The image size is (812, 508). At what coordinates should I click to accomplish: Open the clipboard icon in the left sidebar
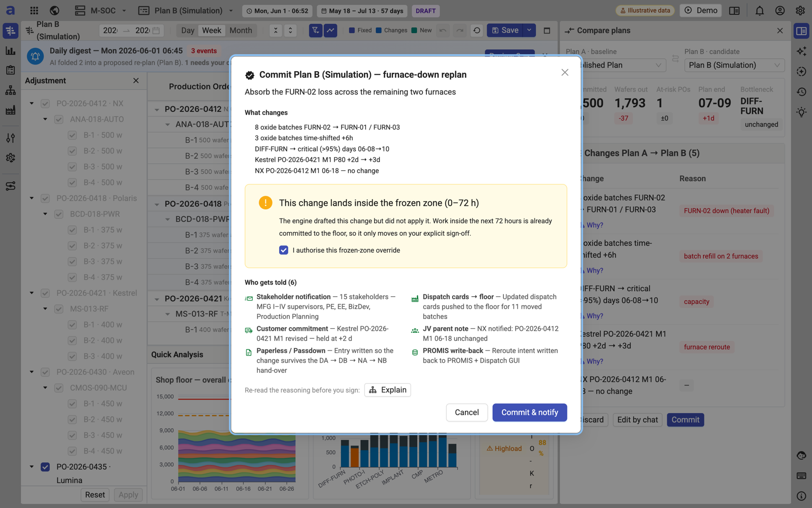[x=10, y=71]
